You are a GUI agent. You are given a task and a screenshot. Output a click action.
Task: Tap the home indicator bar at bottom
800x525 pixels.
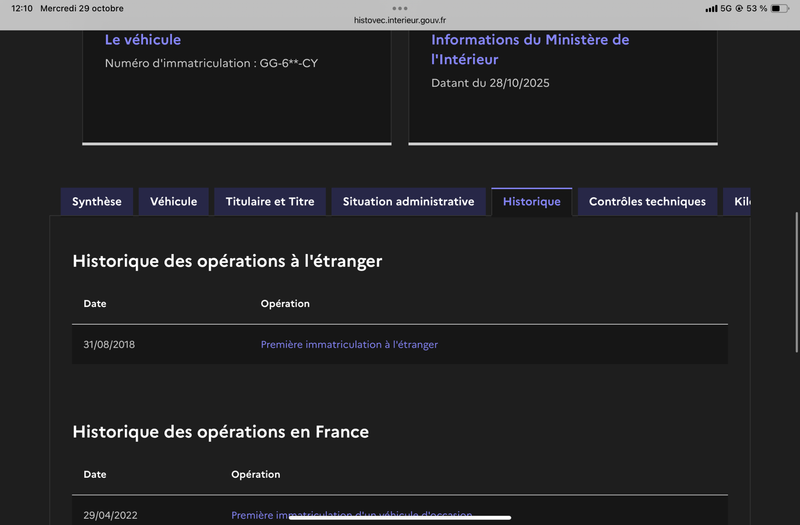400,518
